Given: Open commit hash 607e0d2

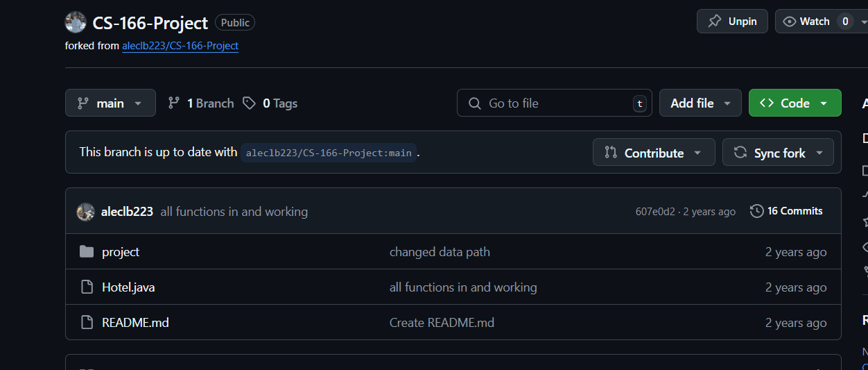Looking at the screenshot, I should pyautogui.click(x=655, y=212).
